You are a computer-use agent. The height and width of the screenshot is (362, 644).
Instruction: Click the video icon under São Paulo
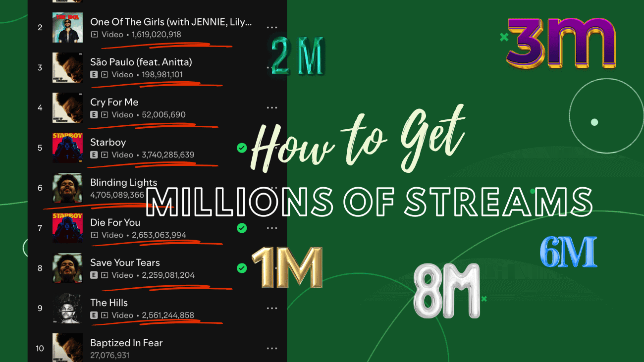105,75
